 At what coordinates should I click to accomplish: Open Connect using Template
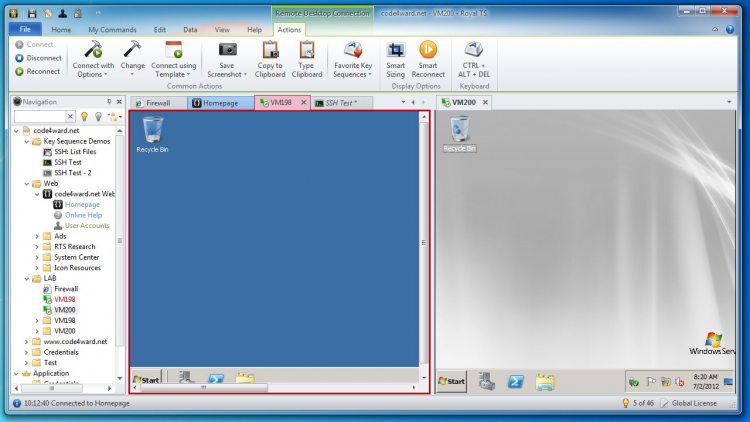pos(174,60)
